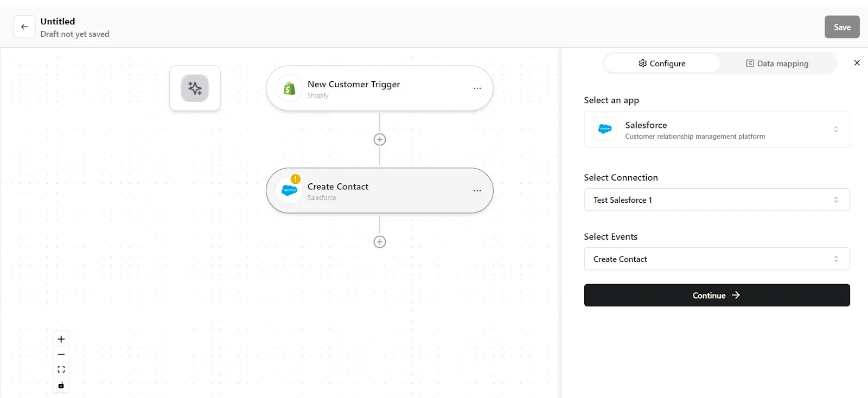
Task: Zoom out on the canvas
Action: coord(61,354)
